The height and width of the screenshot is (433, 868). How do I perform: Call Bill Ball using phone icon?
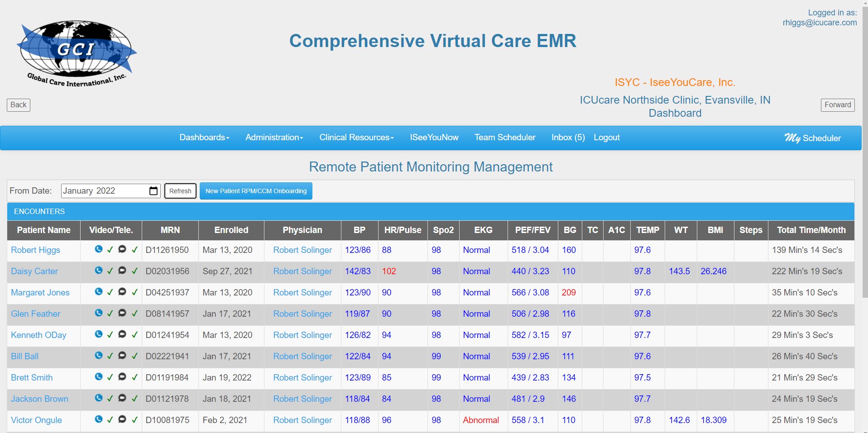pos(98,355)
